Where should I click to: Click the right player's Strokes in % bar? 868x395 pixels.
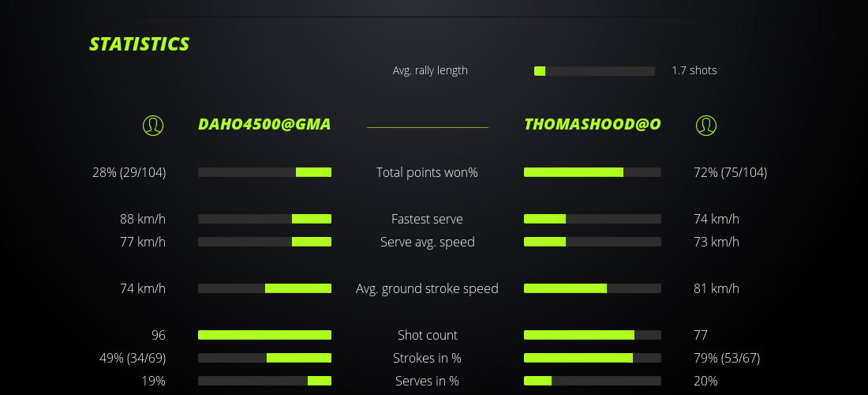(x=593, y=358)
